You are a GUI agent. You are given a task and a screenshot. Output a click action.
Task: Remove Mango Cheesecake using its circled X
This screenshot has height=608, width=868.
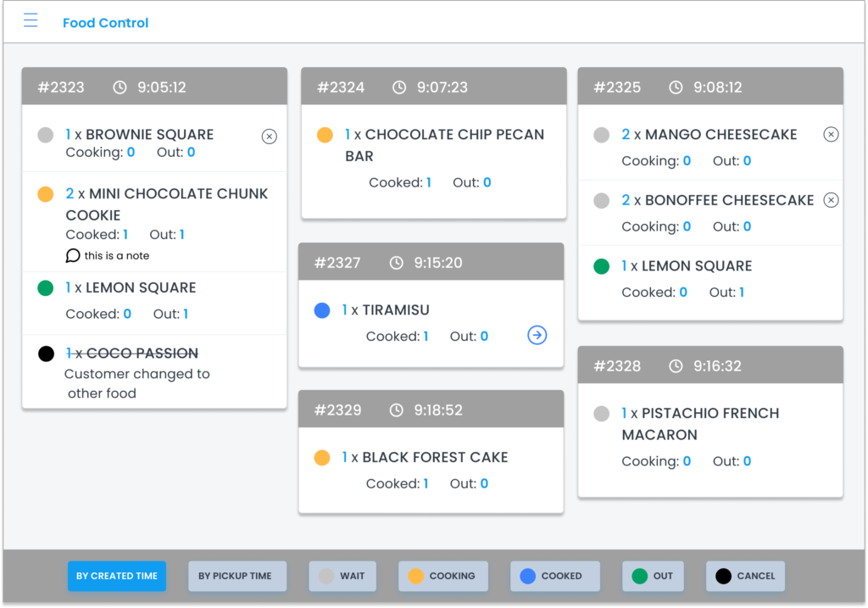point(831,134)
